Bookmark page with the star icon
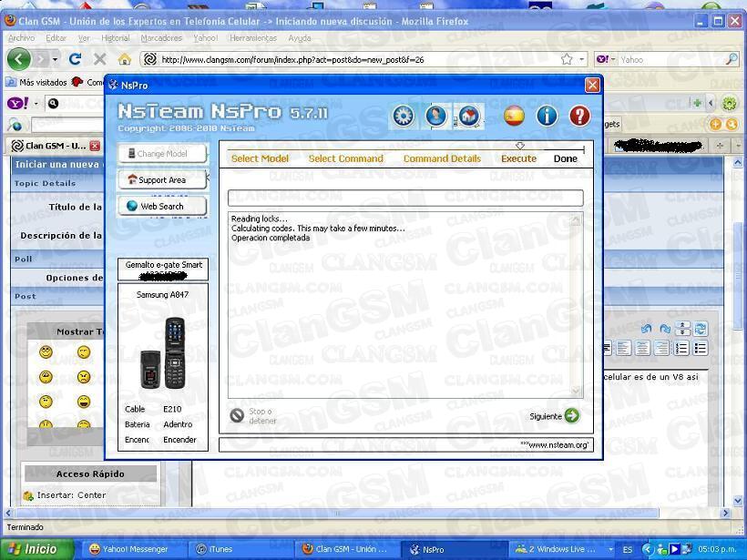 pos(567,59)
